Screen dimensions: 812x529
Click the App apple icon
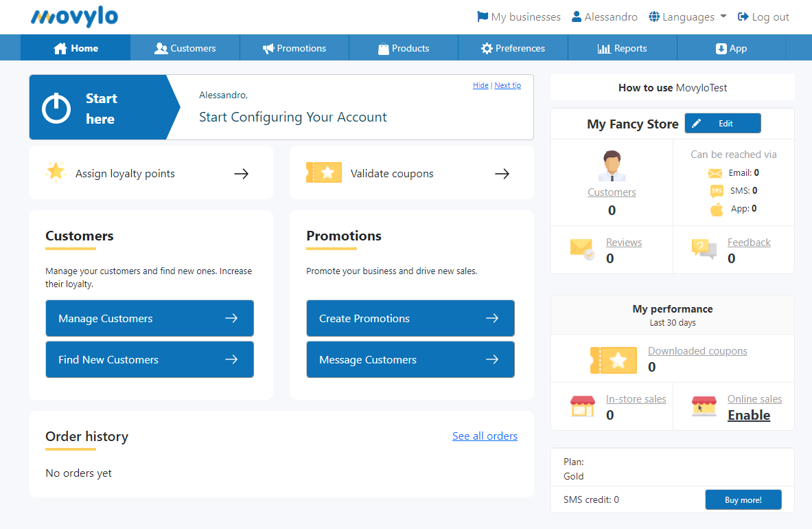717,210
